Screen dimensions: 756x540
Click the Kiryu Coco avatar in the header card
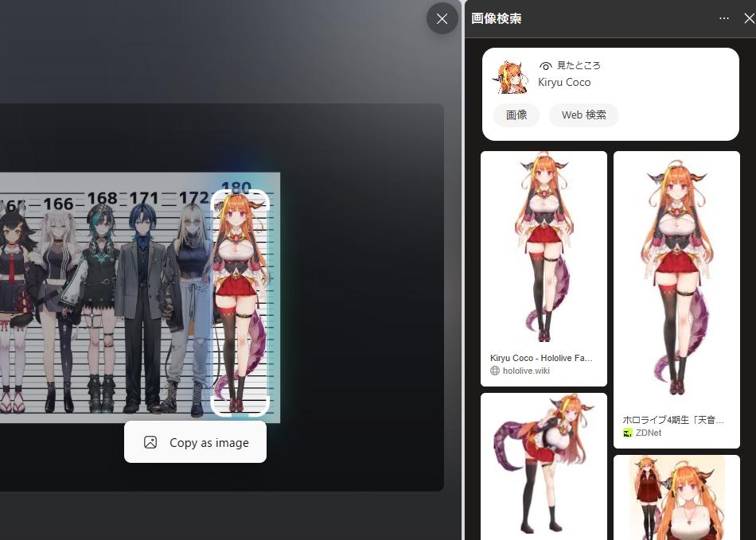click(512, 76)
